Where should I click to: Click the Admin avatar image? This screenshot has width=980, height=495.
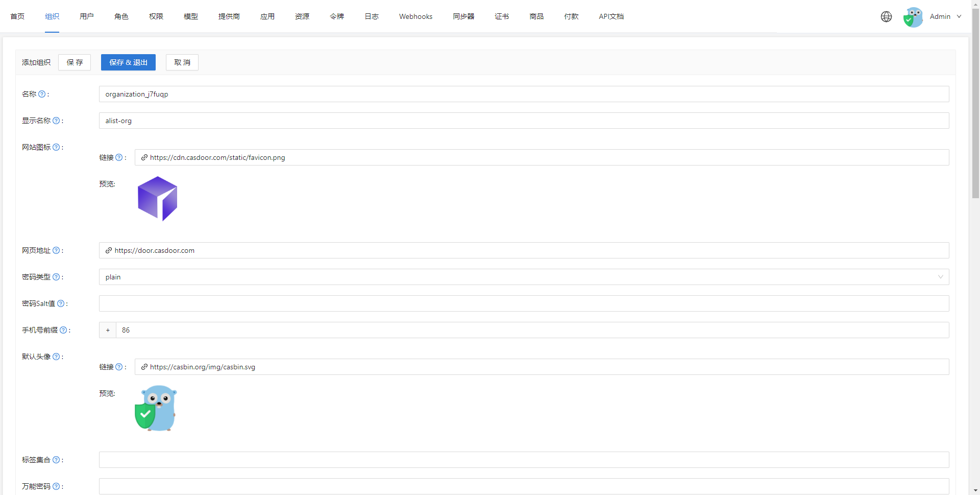pos(913,16)
